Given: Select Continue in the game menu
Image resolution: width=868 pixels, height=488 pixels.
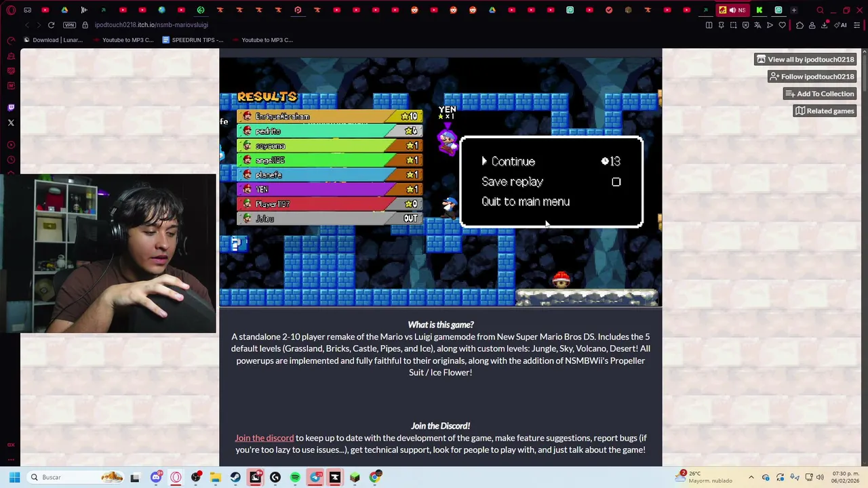Looking at the screenshot, I should [x=513, y=161].
